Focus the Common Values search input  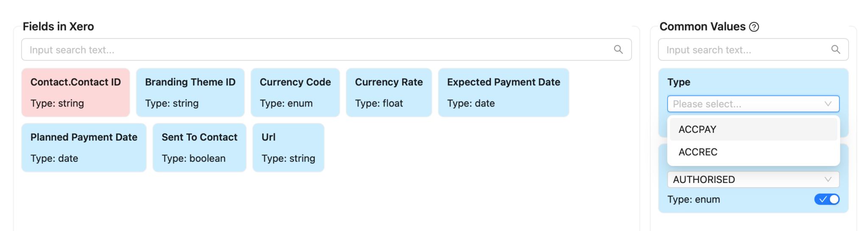[x=753, y=50]
